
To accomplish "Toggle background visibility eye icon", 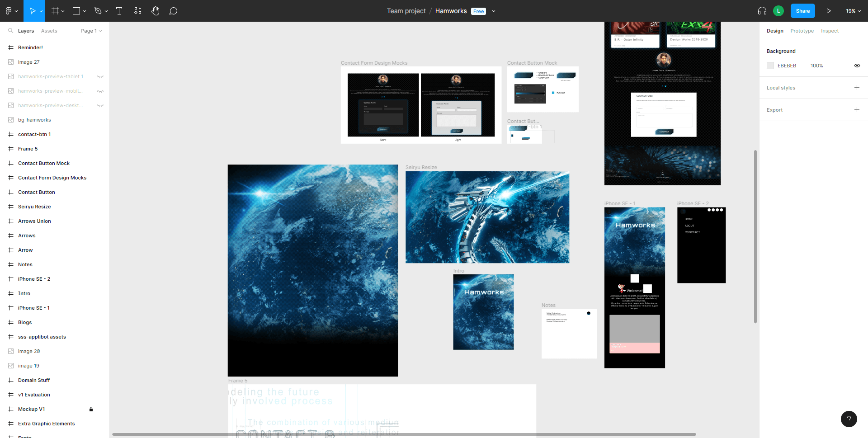I will [x=857, y=66].
